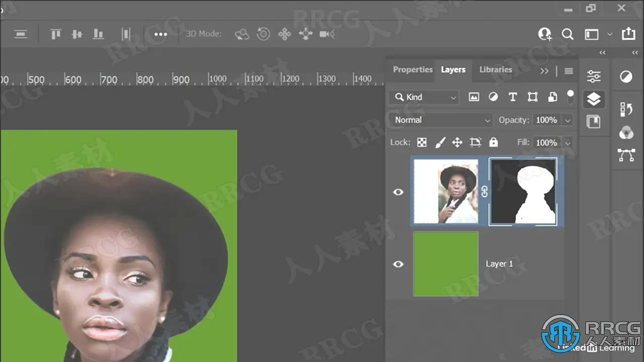Click the Share export icon
This screenshot has height=362, width=644.
click(x=628, y=34)
